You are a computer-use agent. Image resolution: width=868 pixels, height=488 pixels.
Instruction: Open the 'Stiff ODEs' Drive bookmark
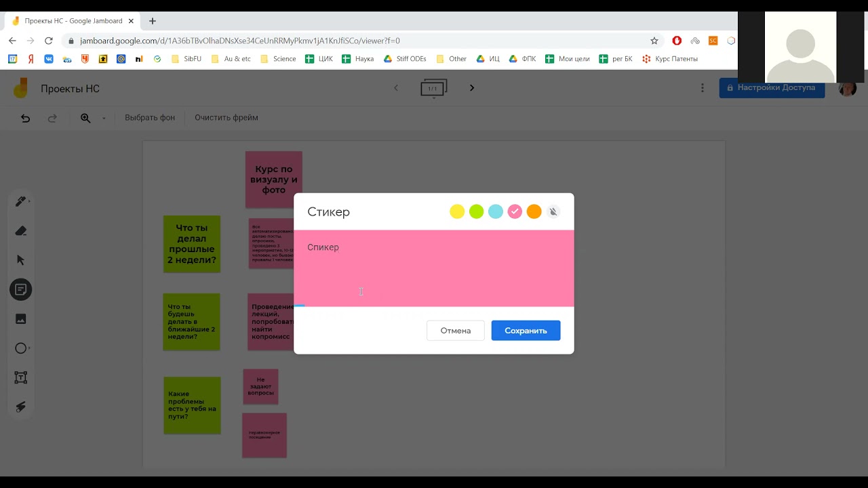click(405, 59)
